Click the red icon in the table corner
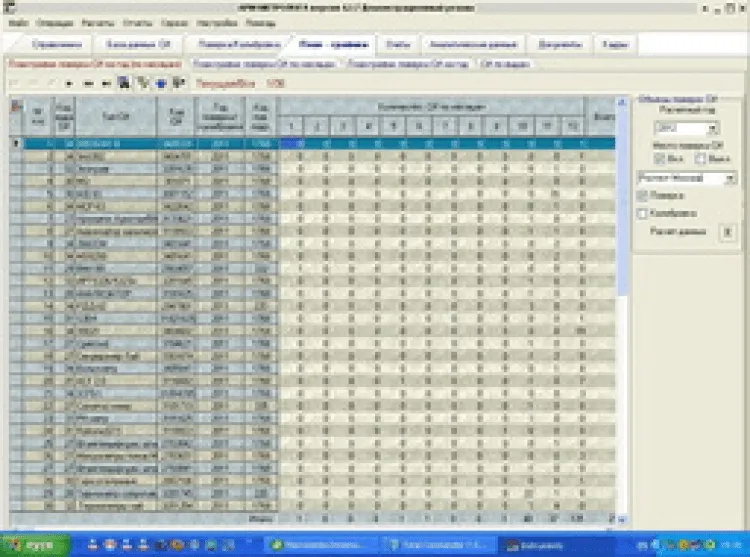 [16, 106]
